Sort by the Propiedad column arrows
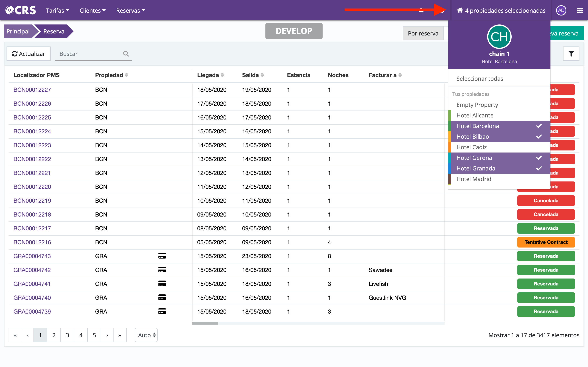The image size is (588, 367). (x=127, y=75)
